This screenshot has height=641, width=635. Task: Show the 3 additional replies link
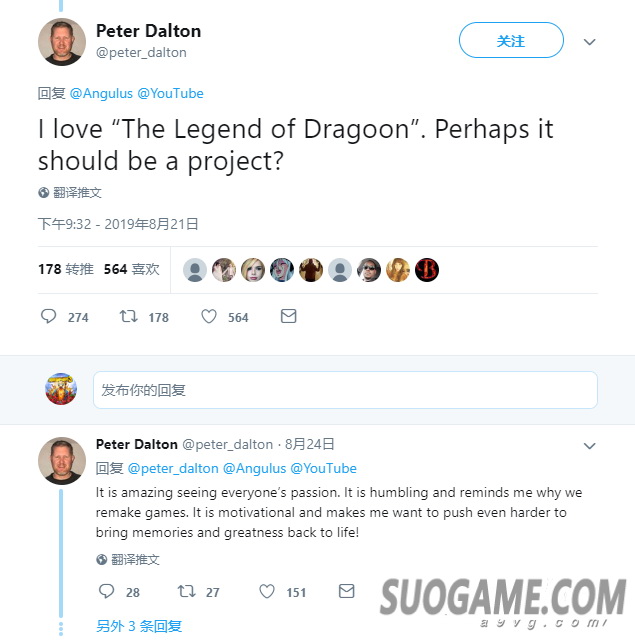point(139,626)
